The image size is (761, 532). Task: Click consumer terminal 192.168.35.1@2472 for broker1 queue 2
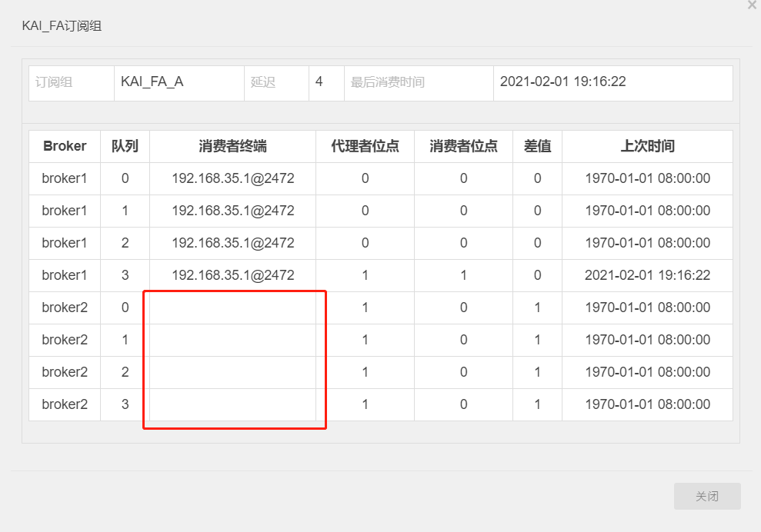[233, 243]
